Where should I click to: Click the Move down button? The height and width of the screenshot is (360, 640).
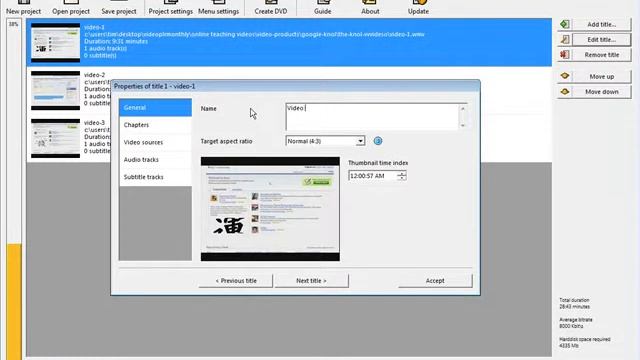(x=602, y=92)
